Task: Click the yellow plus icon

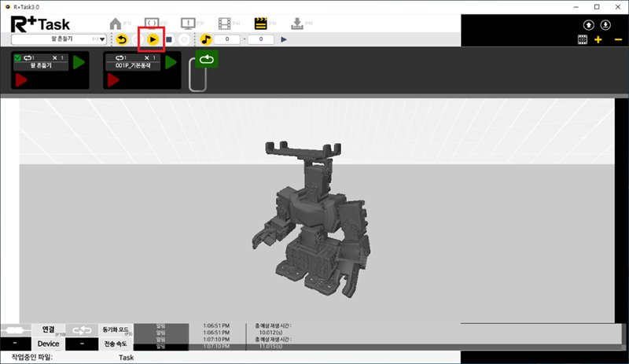Action: coord(598,39)
